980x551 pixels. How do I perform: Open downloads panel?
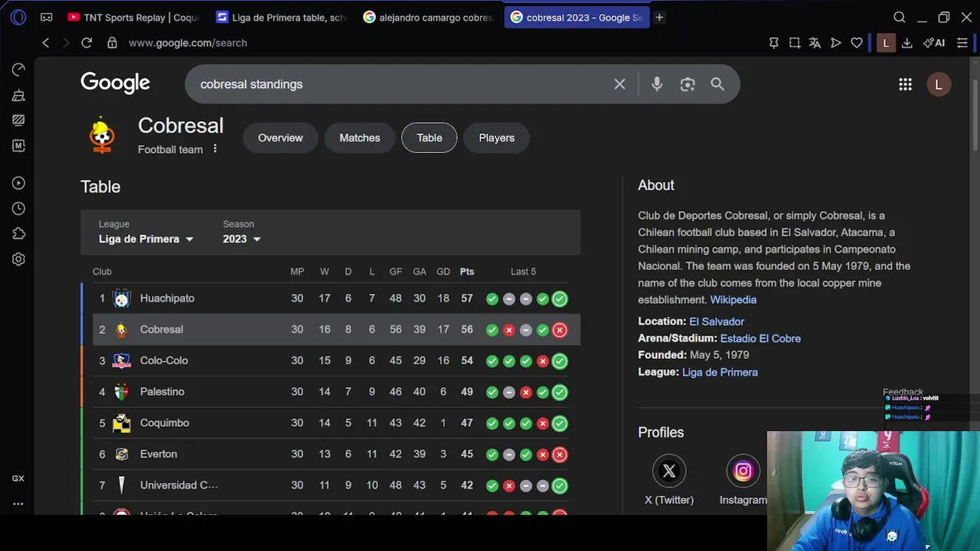pyautogui.click(x=907, y=43)
